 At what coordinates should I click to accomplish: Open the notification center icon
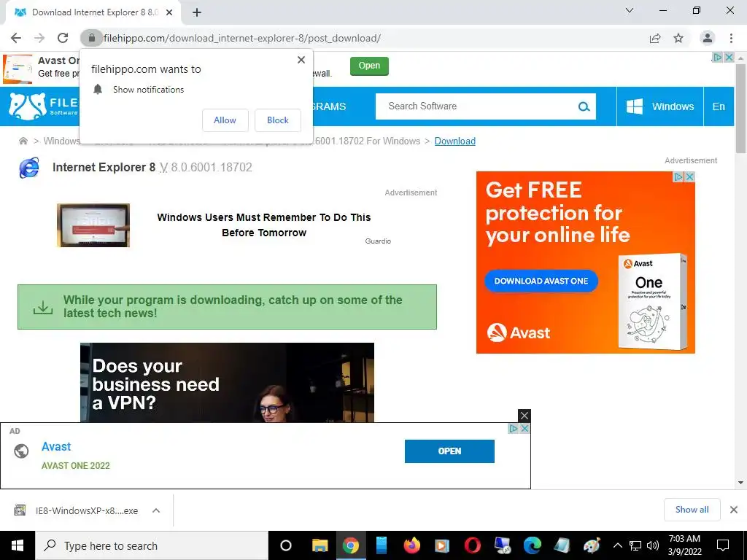pos(723,545)
